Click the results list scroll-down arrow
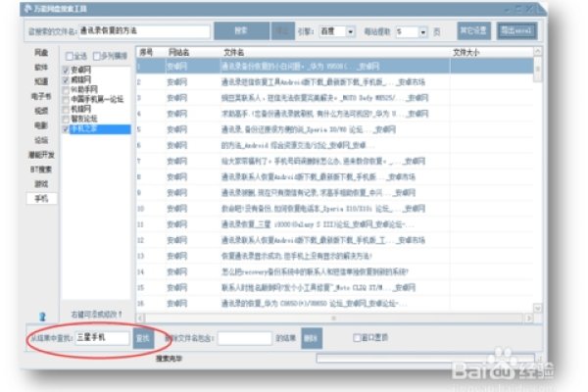 (537, 309)
